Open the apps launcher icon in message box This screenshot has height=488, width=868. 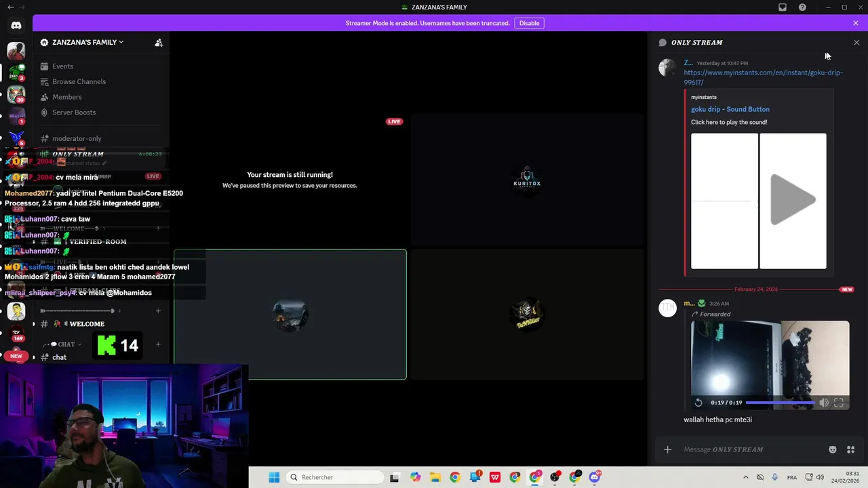pos(850,449)
